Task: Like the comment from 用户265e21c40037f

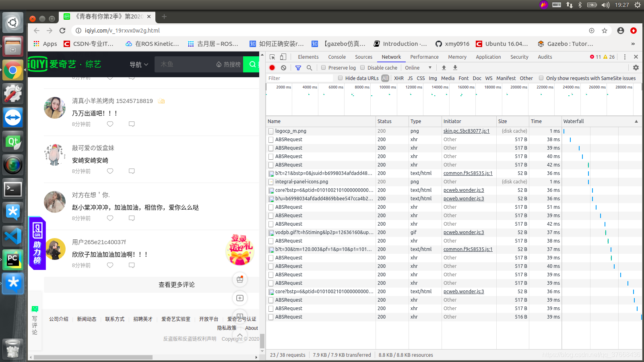Action: pyautogui.click(x=110, y=265)
